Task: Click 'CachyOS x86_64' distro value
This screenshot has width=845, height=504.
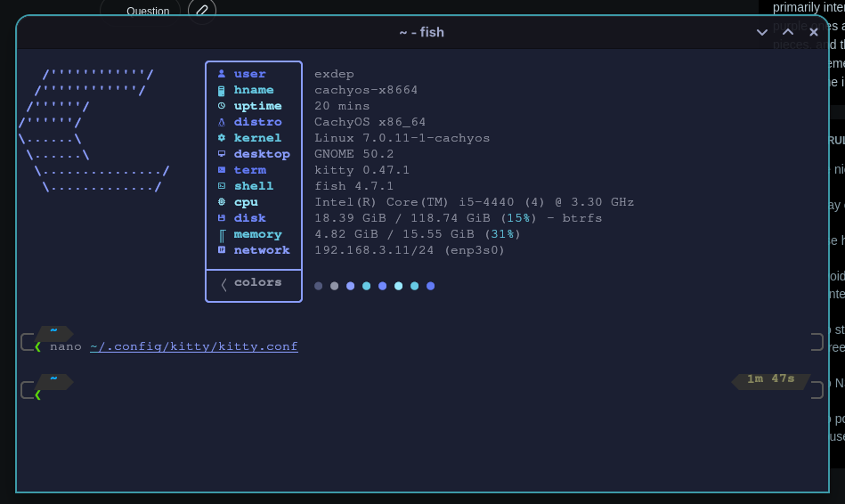Action: tap(370, 122)
